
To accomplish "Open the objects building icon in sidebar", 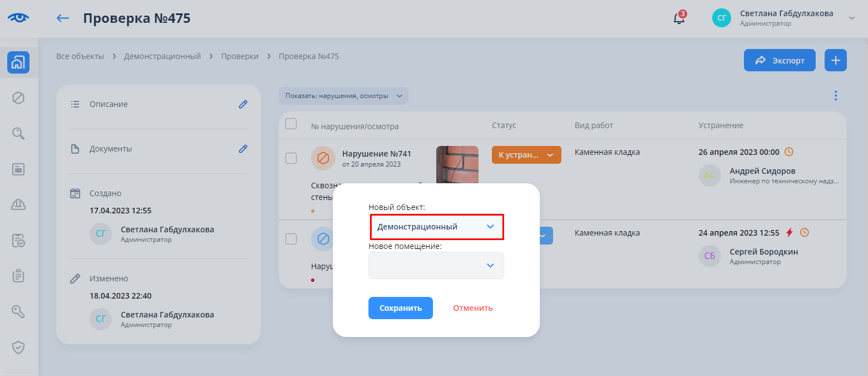I will pos(18,62).
